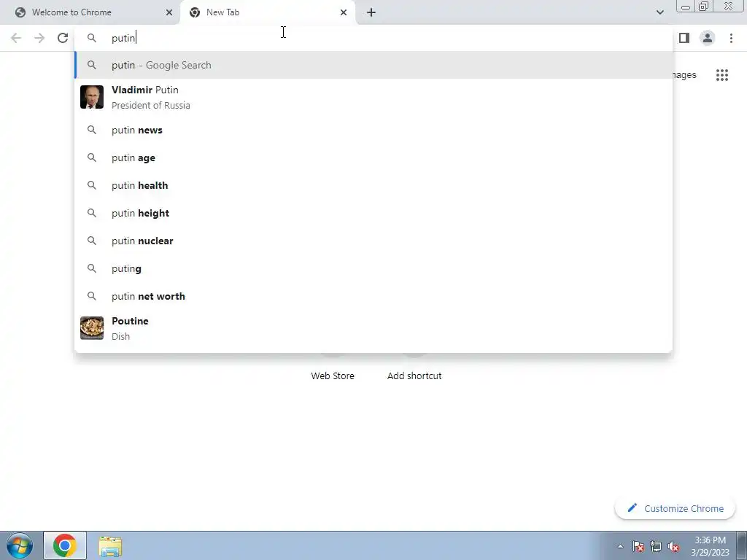Select 'putin net worth' suggestion
This screenshot has height=560, width=747.
click(x=373, y=296)
